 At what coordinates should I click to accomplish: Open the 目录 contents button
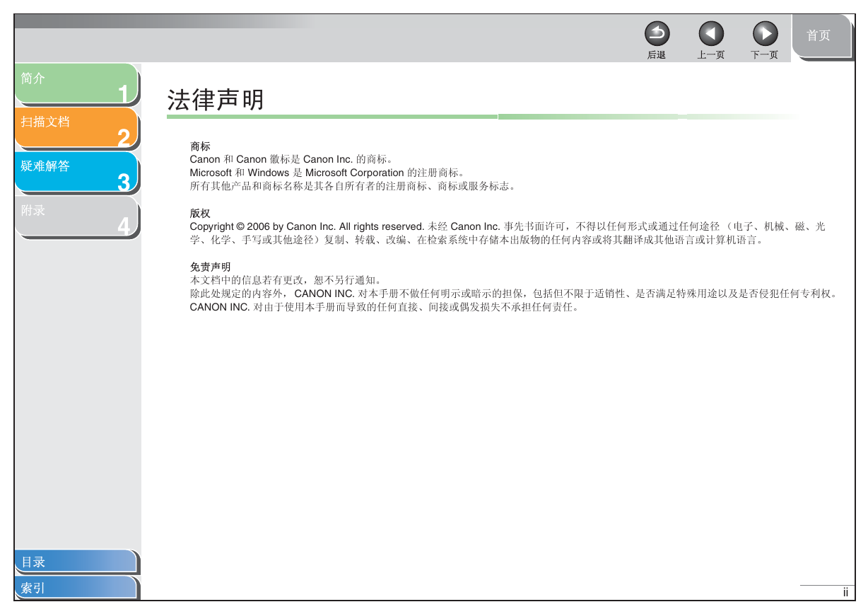click(76, 562)
